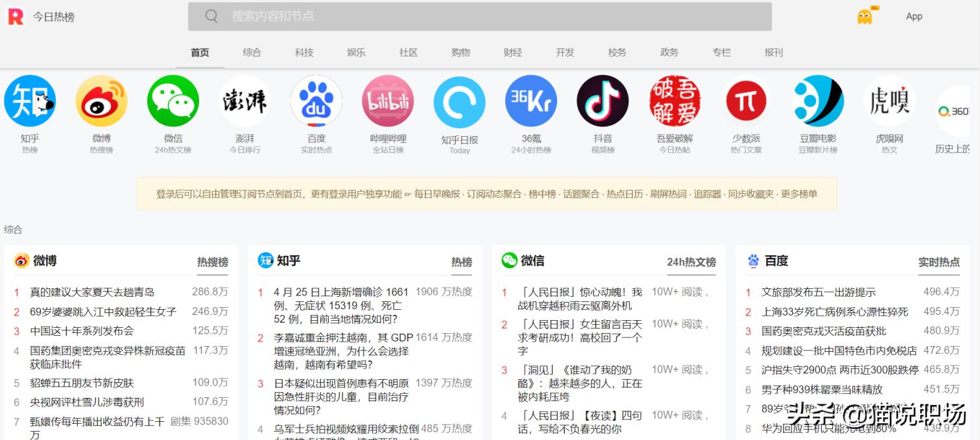Viewport: 980px width, 440px height.
Task: Open the 豆瓣电影 new films icon
Action: point(817,100)
